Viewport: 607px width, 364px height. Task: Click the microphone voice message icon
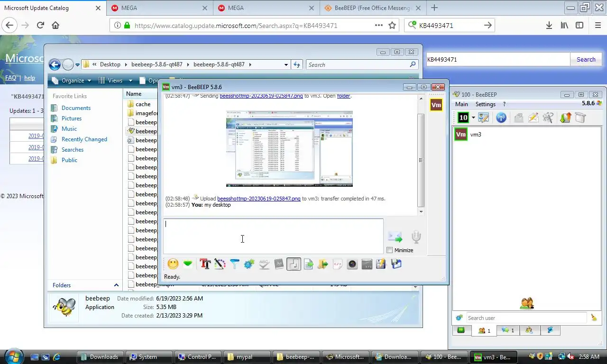click(x=416, y=237)
